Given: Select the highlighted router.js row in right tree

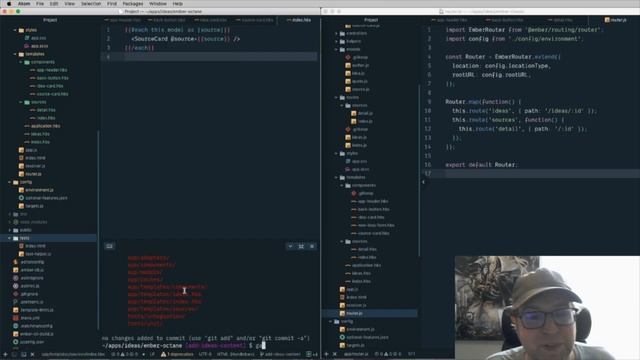Looking at the screenshot, I should click(370, 313).
